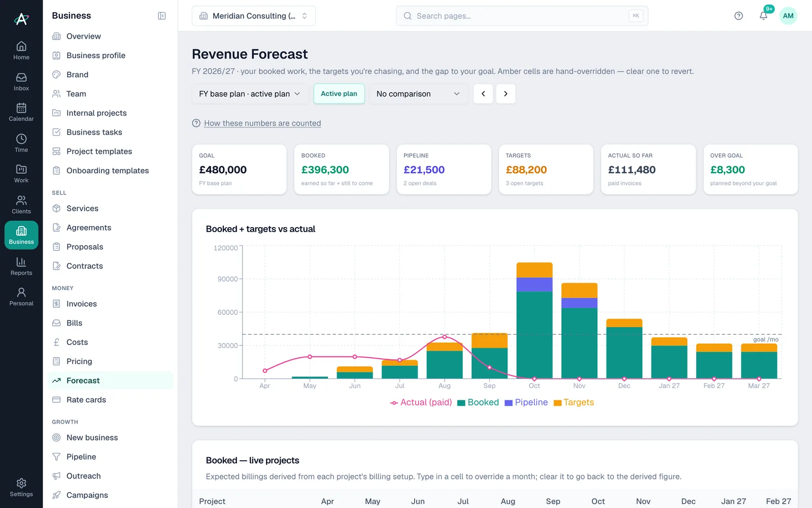Viewport: 812px width, 508px height.
Task: Click the Aug actual data point
Action: point(445,337)
